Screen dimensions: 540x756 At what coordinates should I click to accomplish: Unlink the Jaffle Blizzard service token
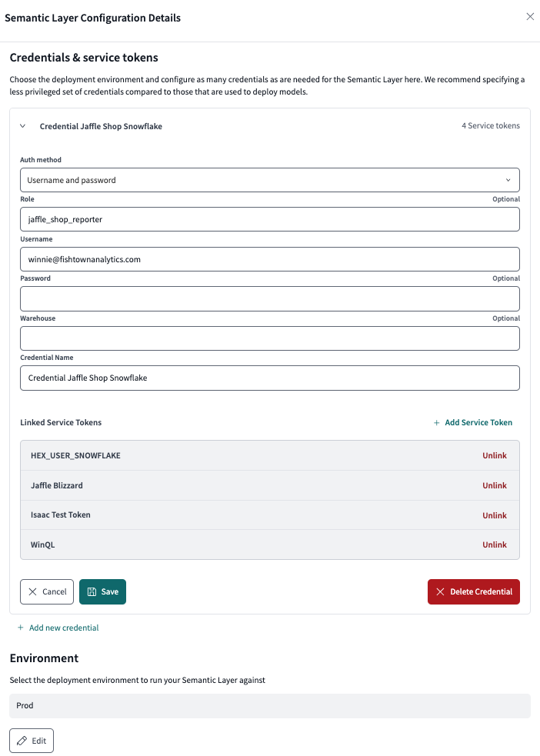pyautogui.click(x=495, y=485)
